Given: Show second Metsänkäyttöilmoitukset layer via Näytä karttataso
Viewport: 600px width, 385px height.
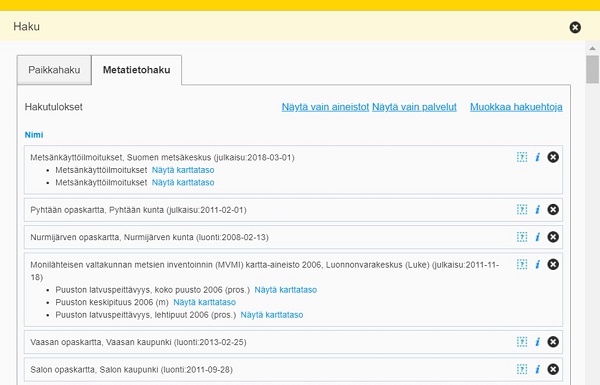Looking at the screenshot, I should pyautogui.click(x=183, y=183).
